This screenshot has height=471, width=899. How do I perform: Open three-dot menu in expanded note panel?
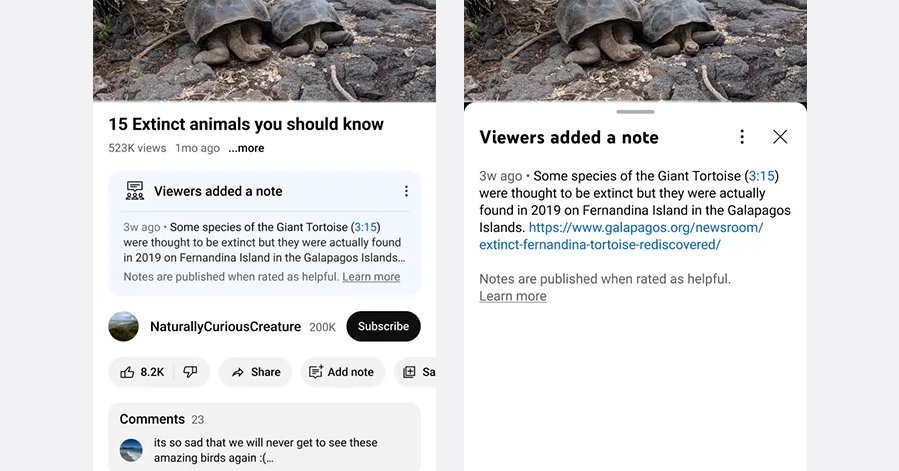pyautogui.click(x=742, y=137)
